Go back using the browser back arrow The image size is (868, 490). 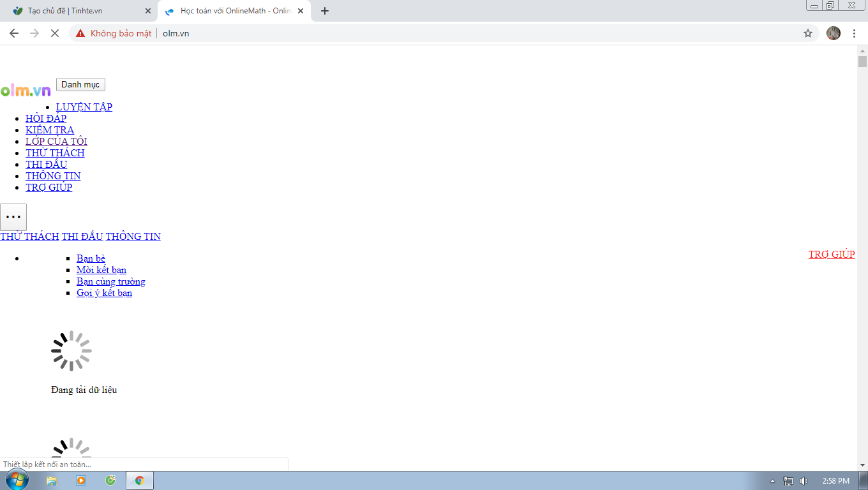point(14,33)
